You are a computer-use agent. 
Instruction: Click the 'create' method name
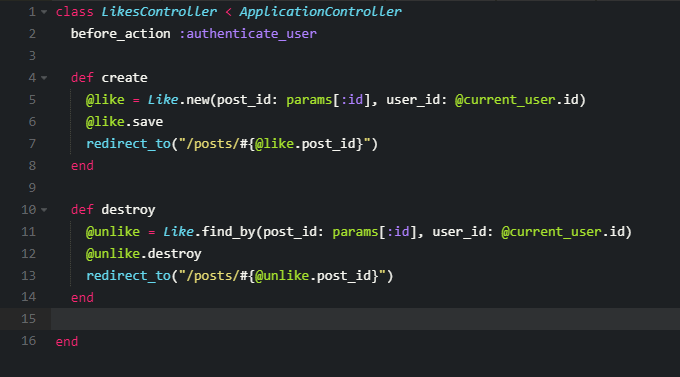[x=124, y=78]
